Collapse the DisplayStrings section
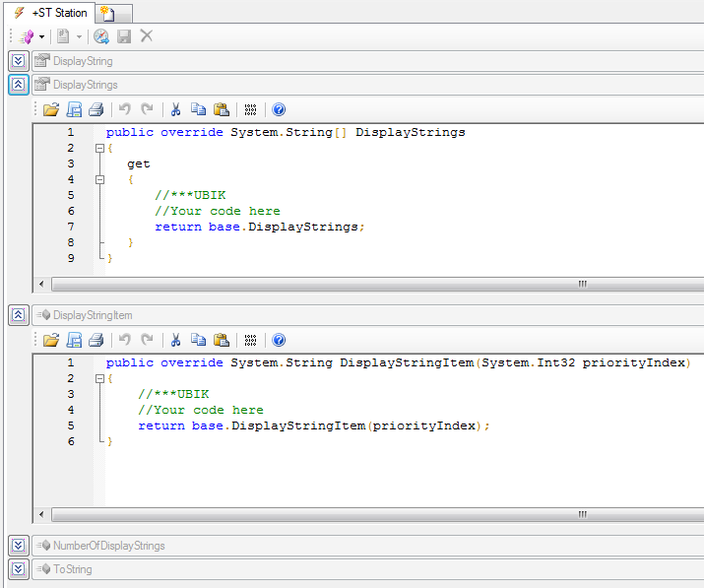The width and height of the screenshot is (704, 588). pyautogui.click(x=18, y=85)
